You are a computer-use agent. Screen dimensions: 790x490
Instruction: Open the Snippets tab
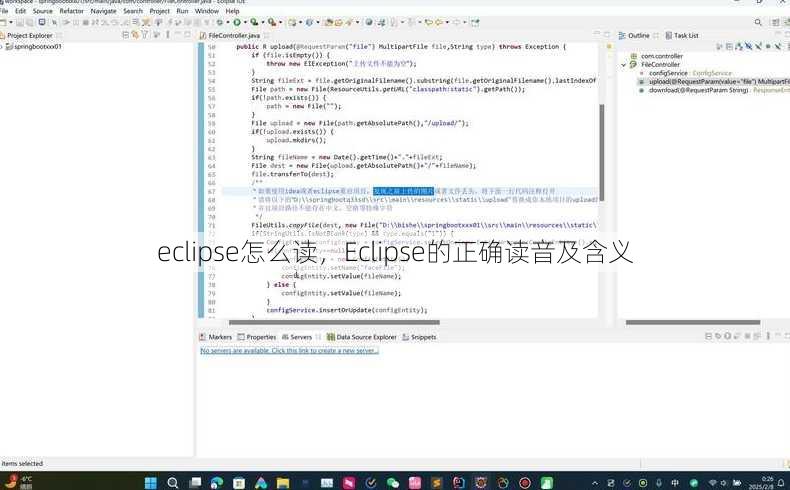pos(419,337)
